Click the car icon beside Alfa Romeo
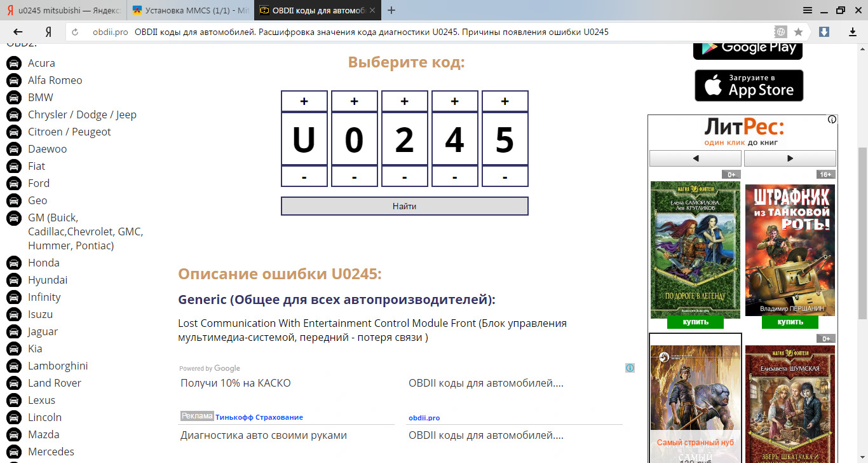 tap(13, 80)
